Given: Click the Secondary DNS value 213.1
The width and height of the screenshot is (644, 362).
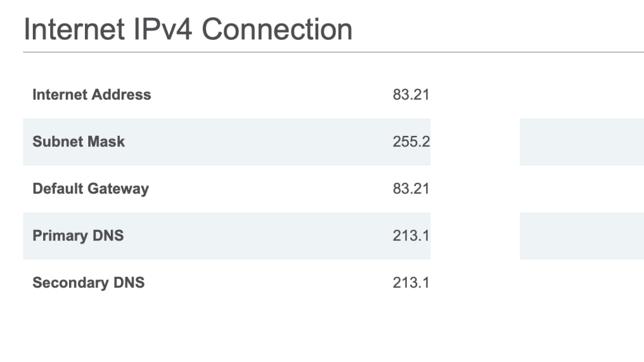Looking at the screenshot, I should point(411,283).
